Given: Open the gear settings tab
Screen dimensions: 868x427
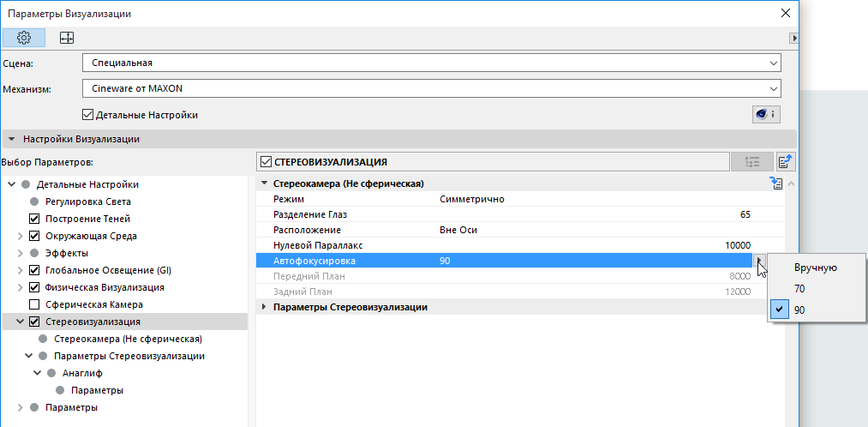Looking at the screenshot, I should point(24,38).
